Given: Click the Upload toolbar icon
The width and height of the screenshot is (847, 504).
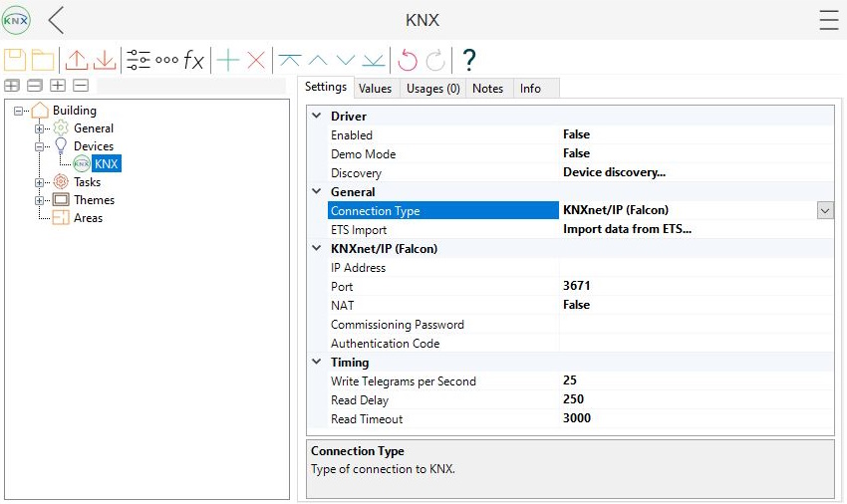Looking at the screenshot, I should tap(76, 60).
